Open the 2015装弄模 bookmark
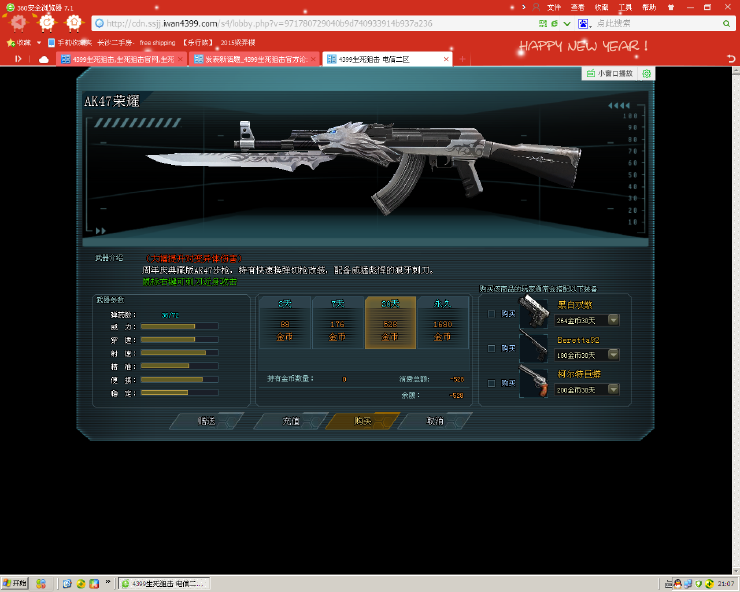Viewport: 740px width, 592px height. point(238,42)
